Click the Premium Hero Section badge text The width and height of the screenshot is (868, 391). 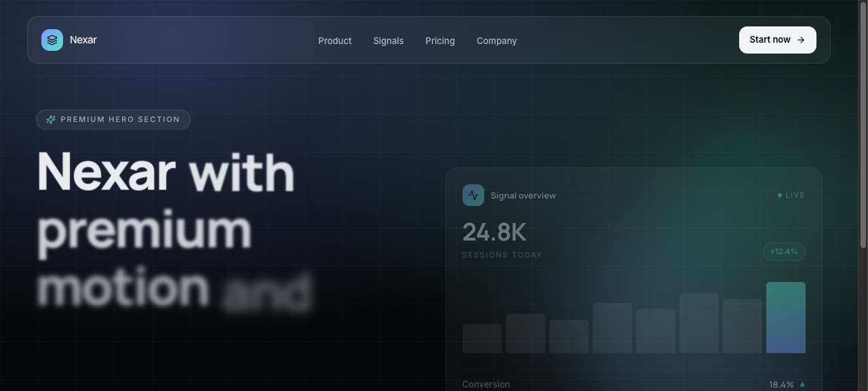coord(121,119)
